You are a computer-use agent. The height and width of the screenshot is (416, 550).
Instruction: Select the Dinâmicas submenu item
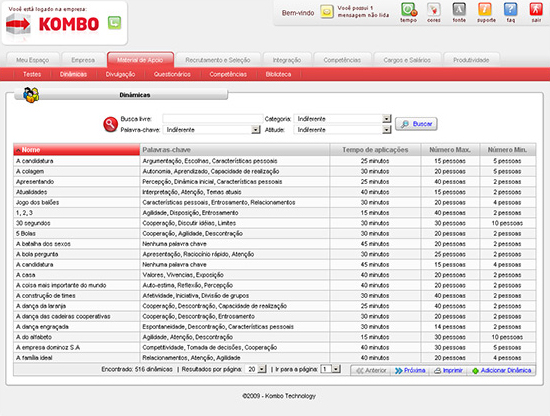73,74
